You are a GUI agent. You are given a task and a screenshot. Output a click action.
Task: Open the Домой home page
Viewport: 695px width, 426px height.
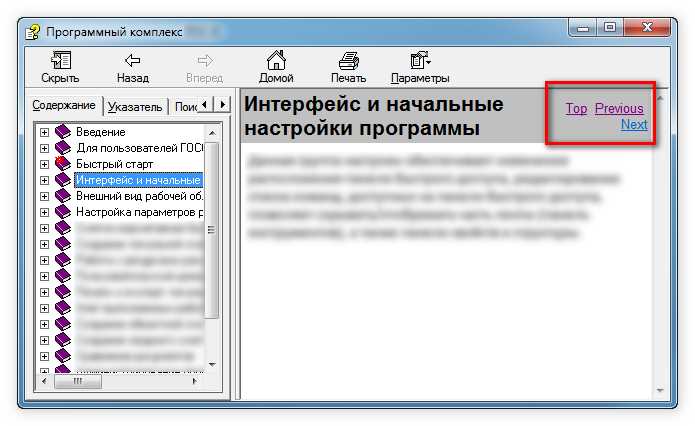point(276,60)
